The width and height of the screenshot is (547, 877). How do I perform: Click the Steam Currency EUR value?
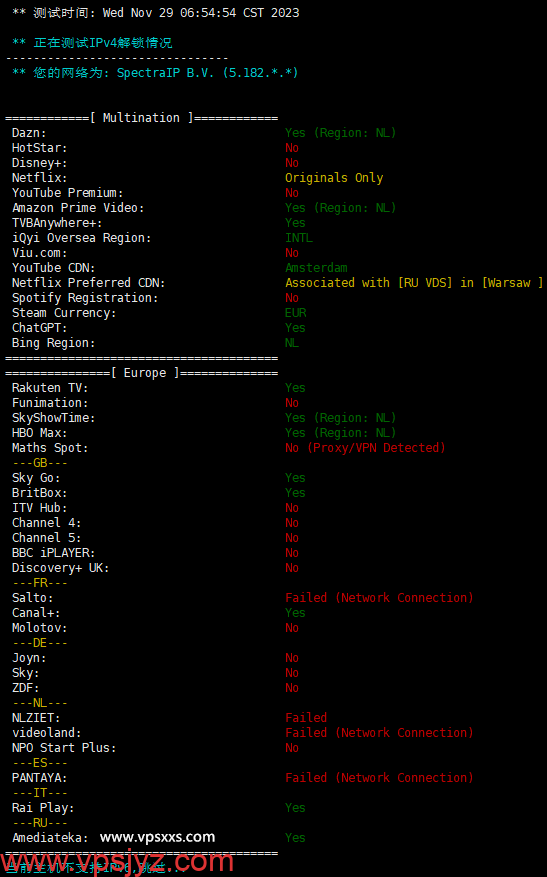point(296,313)
